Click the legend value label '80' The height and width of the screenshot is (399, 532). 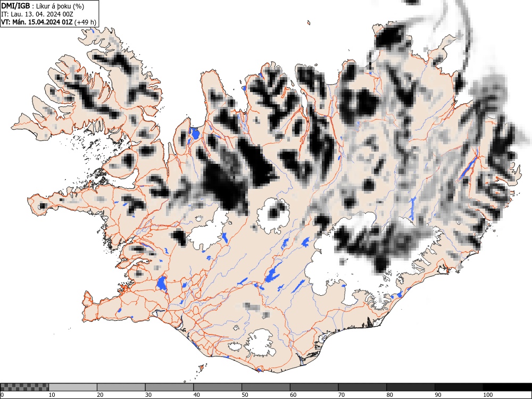click(389, 395)
